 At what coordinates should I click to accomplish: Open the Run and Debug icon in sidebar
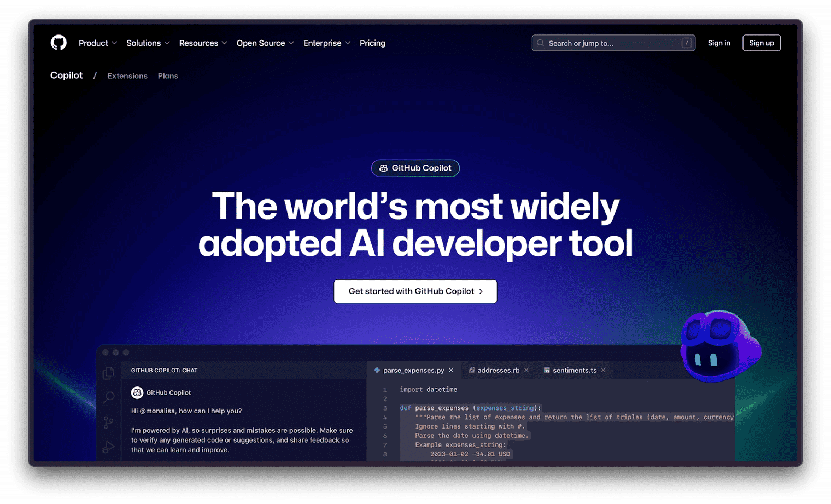(108, 447)
